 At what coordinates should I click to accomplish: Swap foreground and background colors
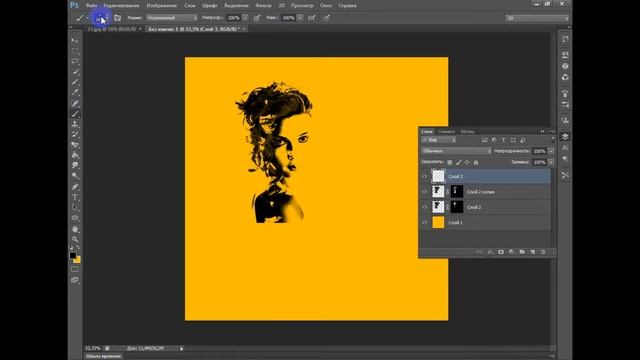click(x=78, y=247)
